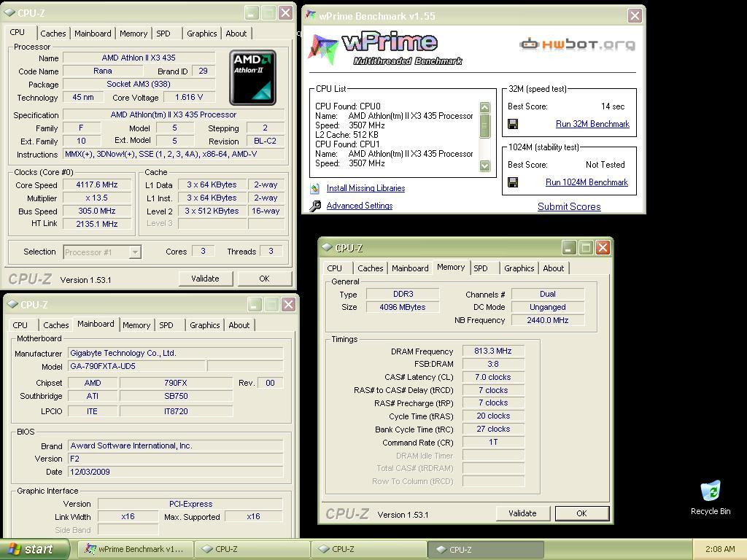Click OK in the Memory window
The height and width of the screenshot is (560, 747).
point(581,513)
